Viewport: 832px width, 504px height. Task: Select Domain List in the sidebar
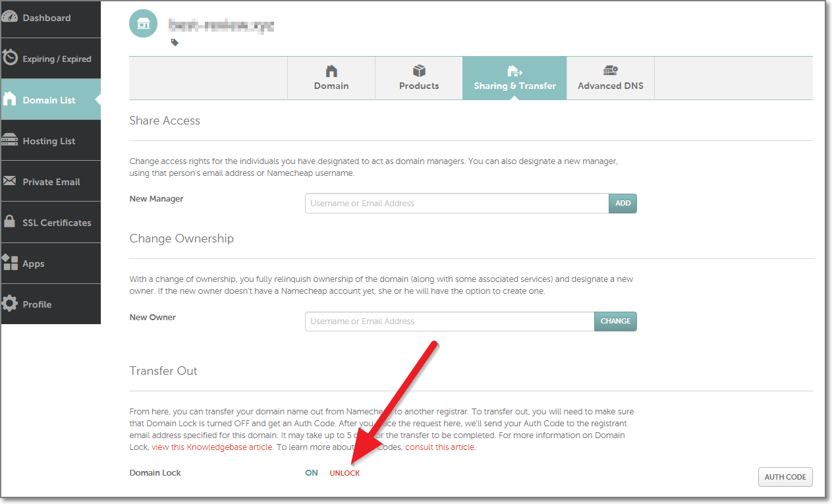tap(51, 99)
